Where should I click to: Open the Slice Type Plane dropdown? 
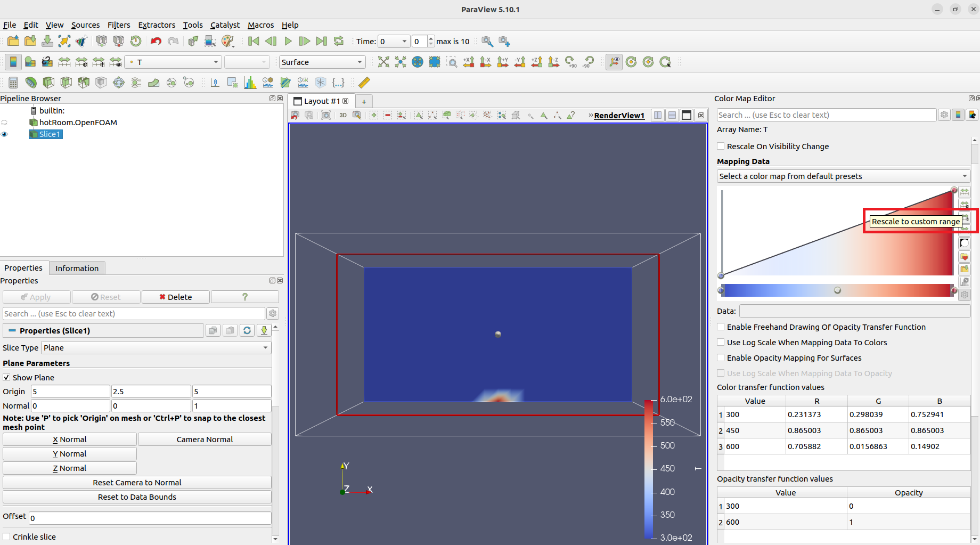click(156, 348)
